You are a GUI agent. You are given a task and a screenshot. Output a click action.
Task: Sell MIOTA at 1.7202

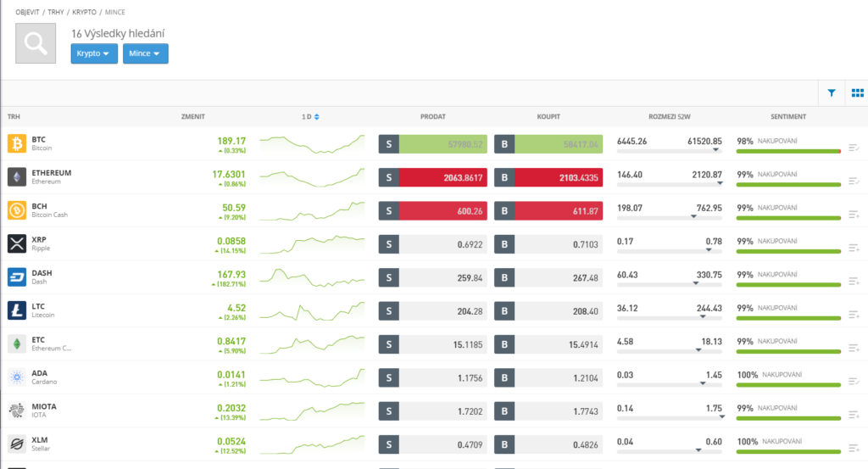click(x=433, y=410)
